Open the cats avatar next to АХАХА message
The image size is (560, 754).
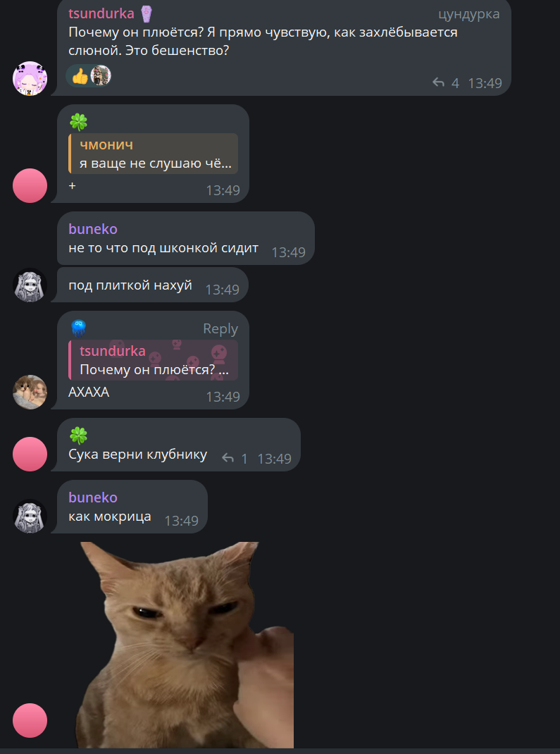coord(30,392)
